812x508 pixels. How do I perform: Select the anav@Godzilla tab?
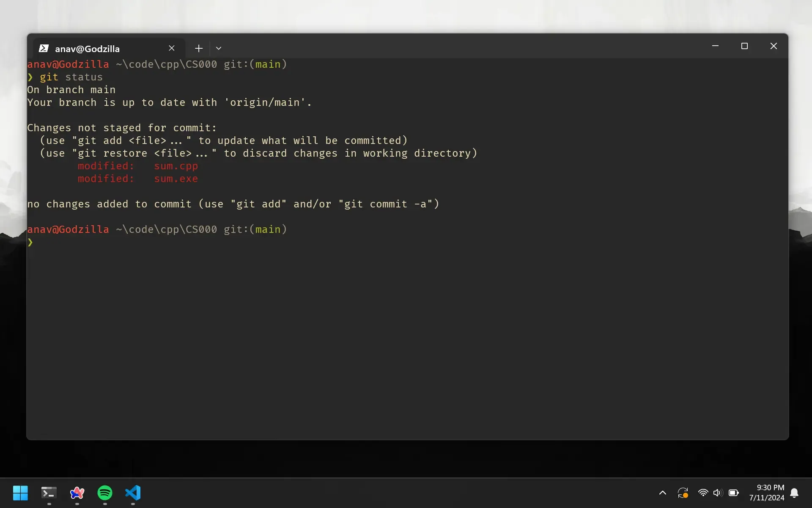[x=109, y=48]
